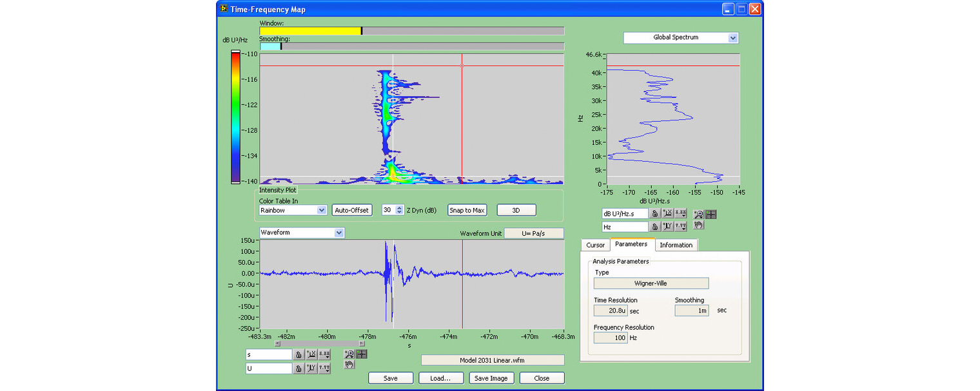
Task: Switch to the Cursor tab
Action: (595, 245)
